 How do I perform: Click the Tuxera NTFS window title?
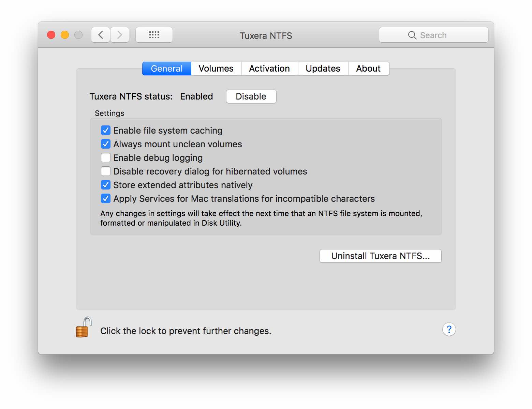pos(266,36)
